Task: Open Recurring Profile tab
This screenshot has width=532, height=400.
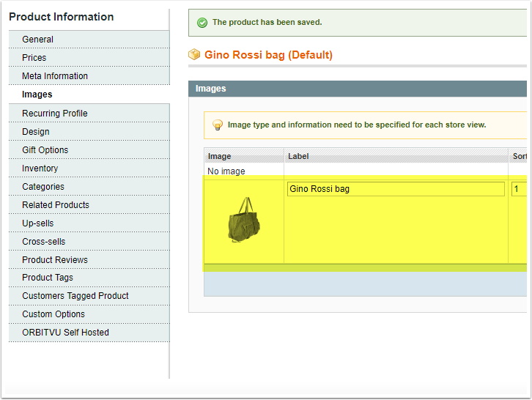Action: pos(89,114)
